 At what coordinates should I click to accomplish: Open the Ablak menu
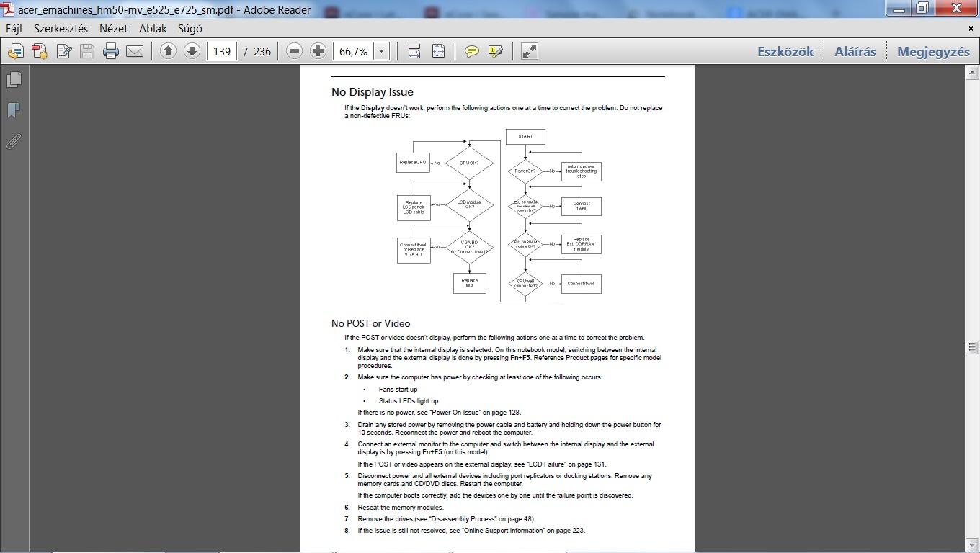[153, 29]
